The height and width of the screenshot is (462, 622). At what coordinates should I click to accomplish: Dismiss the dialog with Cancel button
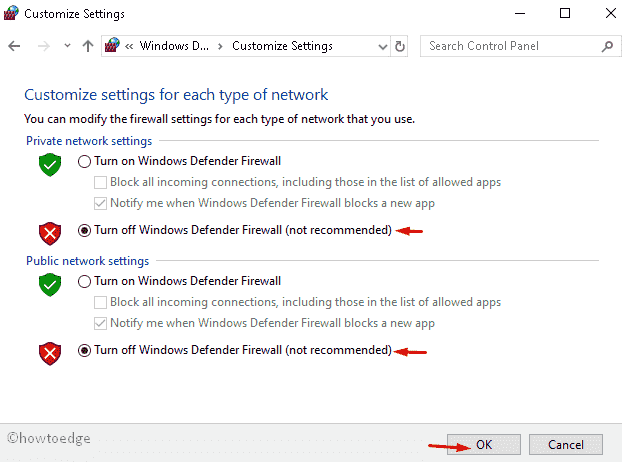[566, 444]
